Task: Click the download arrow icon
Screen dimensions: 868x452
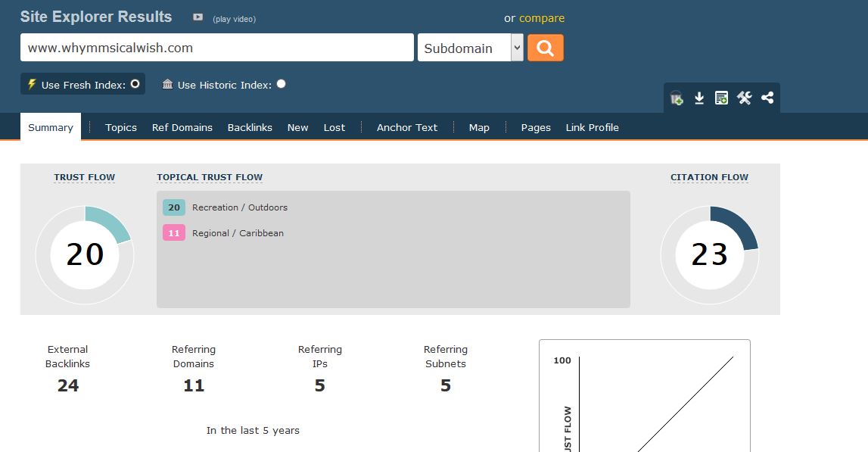Action: tap(699, 98)
